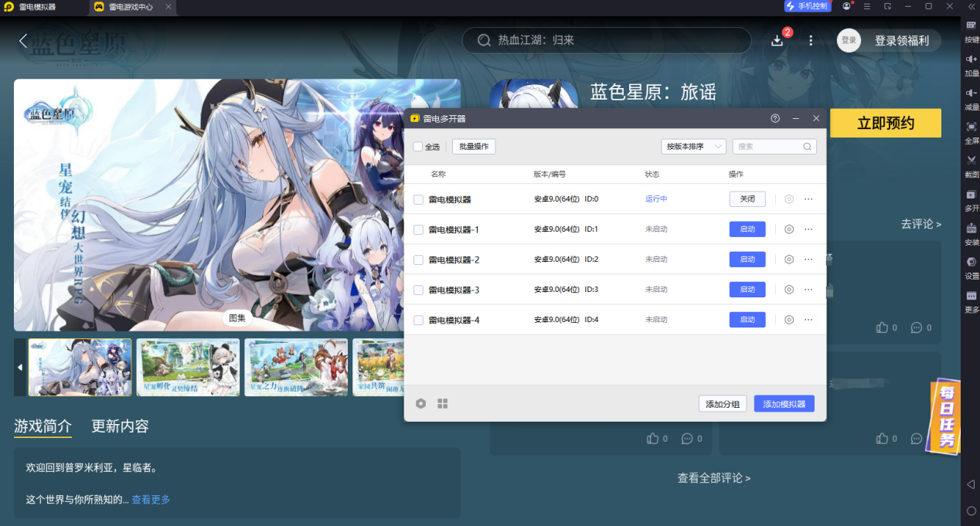Open settings gear for 雷电模拟器-1

pyautogui.click(x=789, y=229)
